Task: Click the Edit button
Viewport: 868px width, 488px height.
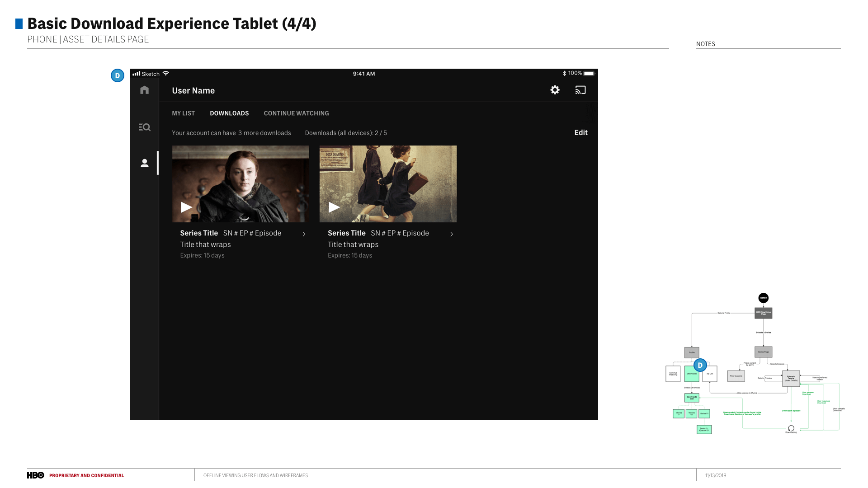Action: [581, 132]
